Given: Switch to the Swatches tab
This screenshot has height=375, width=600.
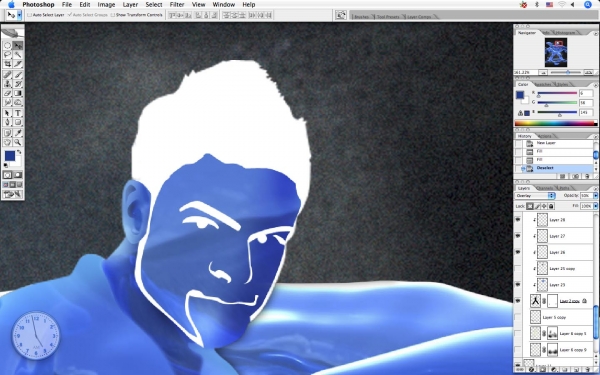Looking at the screenshot, I should point(543,84).
